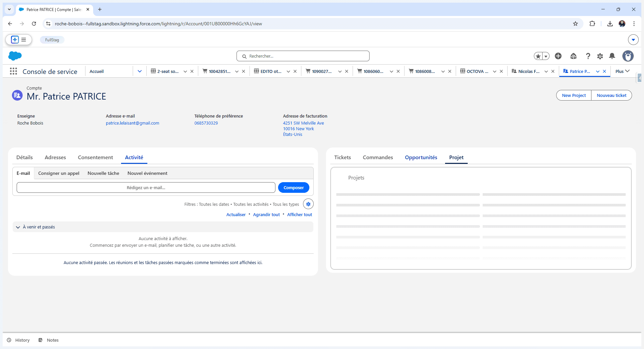Image resolution: width=644 pixels, height=349 pixels.
Task: Open the App Launcher grid icon
Action: (13, 71)
